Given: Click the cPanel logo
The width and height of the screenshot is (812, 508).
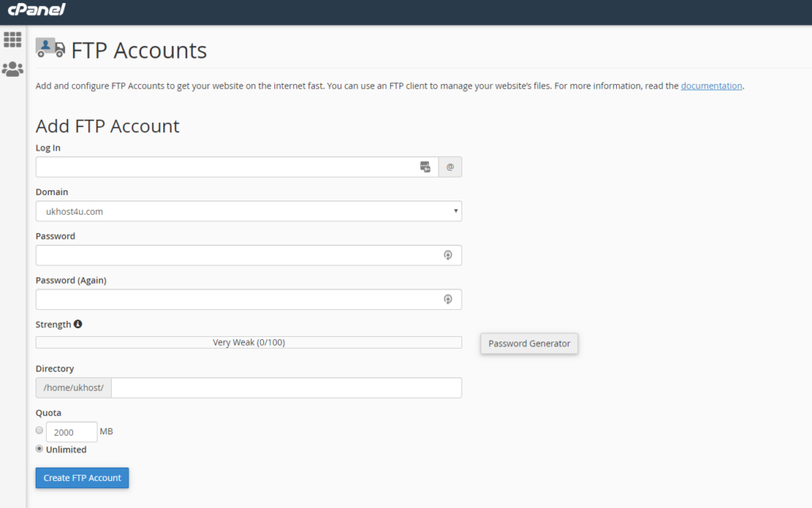Looking at the screenshot, I should click(x=36, y=10).
